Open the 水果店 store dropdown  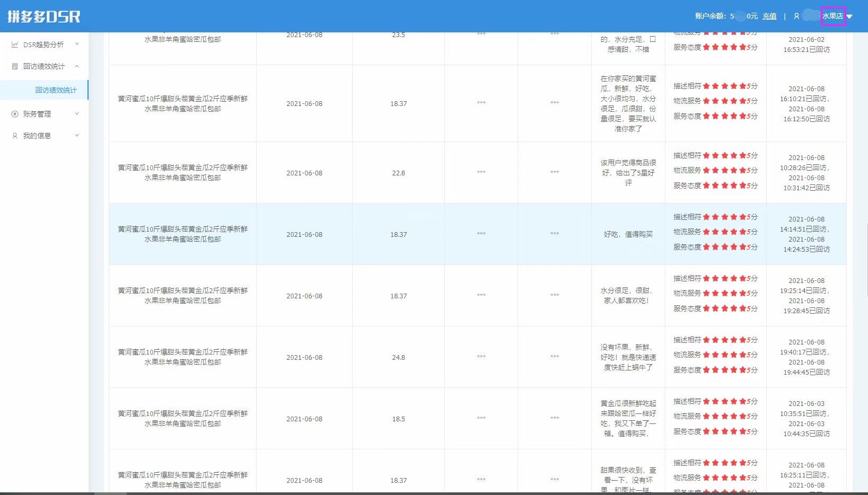coord(851,16)
